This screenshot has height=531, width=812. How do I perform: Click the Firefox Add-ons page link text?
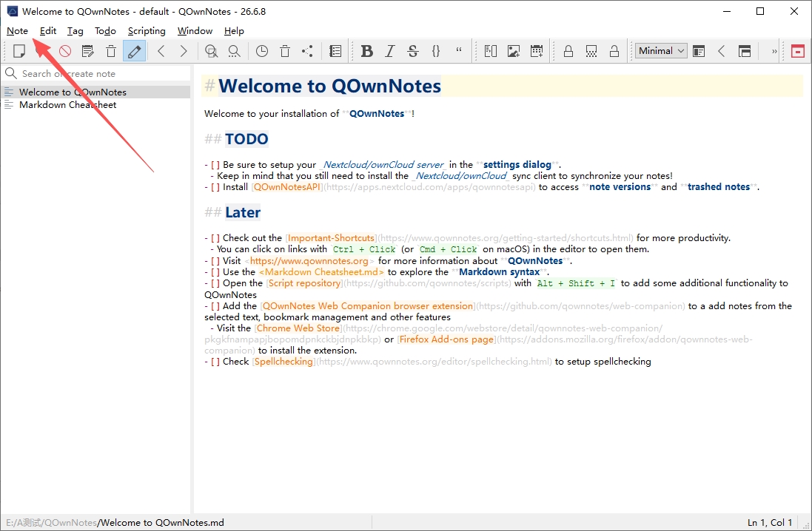446,339
